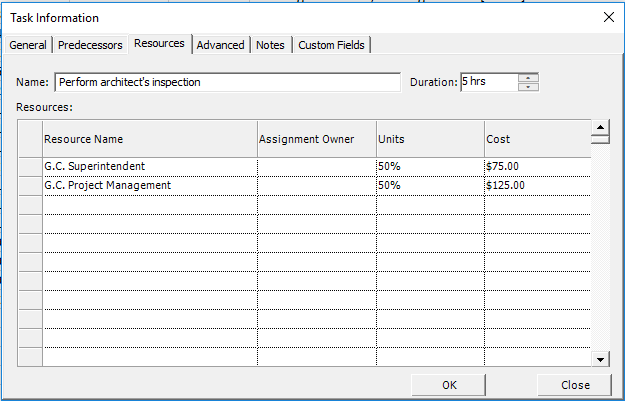Click the Units column header
Viewport: 625px width, 401px height.
point(430,139)
